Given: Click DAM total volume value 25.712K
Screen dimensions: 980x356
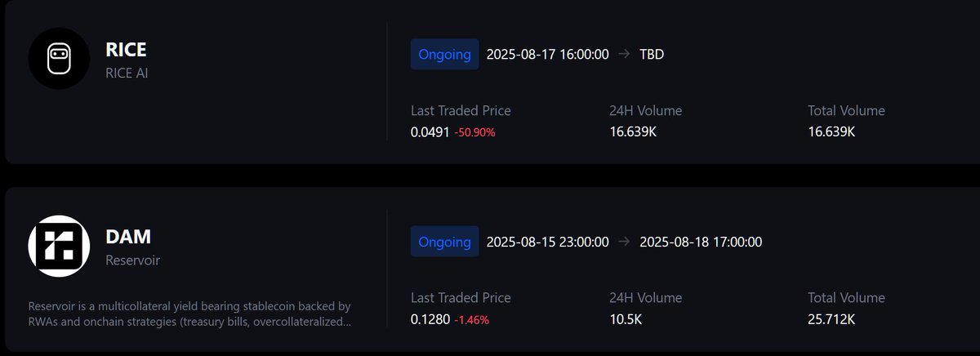Looking at the screenshot, I should click(x=831, y=319).
